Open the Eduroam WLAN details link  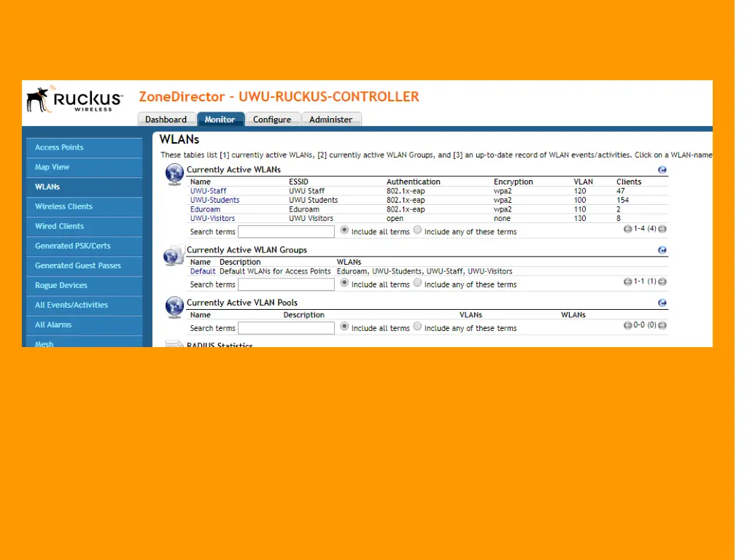[x=205, y=209]
